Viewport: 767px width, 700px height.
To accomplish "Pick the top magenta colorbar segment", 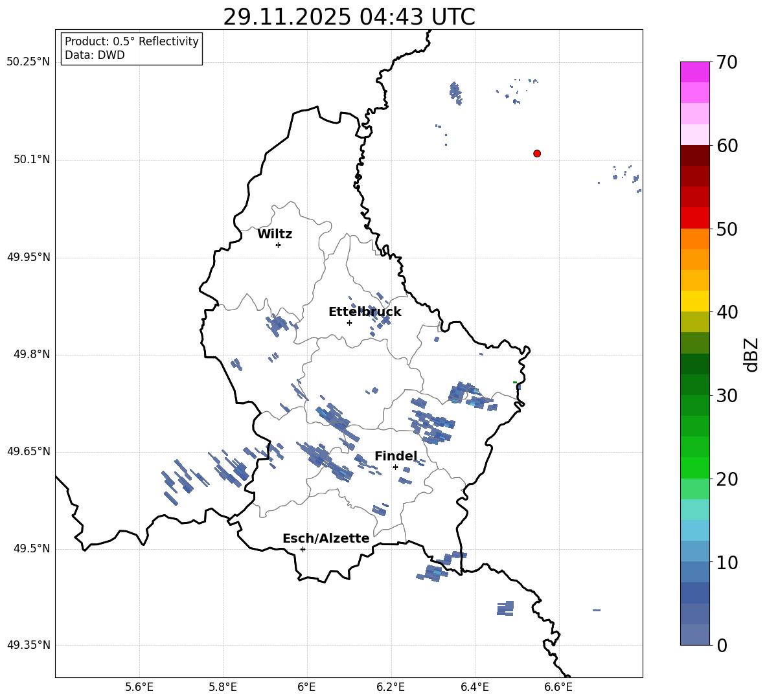I will click(695, 72).
